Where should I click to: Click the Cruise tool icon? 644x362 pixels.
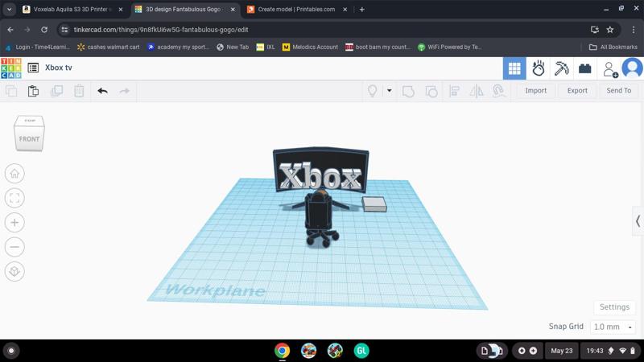tap(499, 91)
